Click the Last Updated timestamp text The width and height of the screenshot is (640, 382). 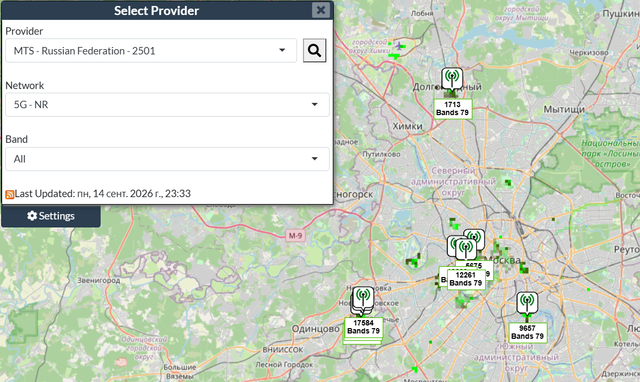(102, 193)
